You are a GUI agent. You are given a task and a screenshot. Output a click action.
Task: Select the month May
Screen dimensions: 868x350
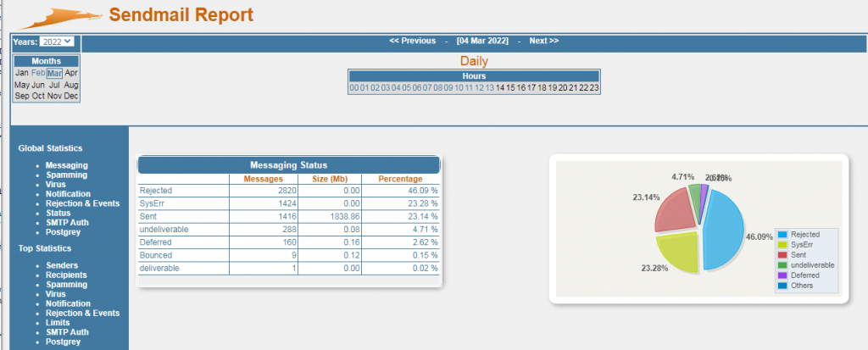coord(22,85)
